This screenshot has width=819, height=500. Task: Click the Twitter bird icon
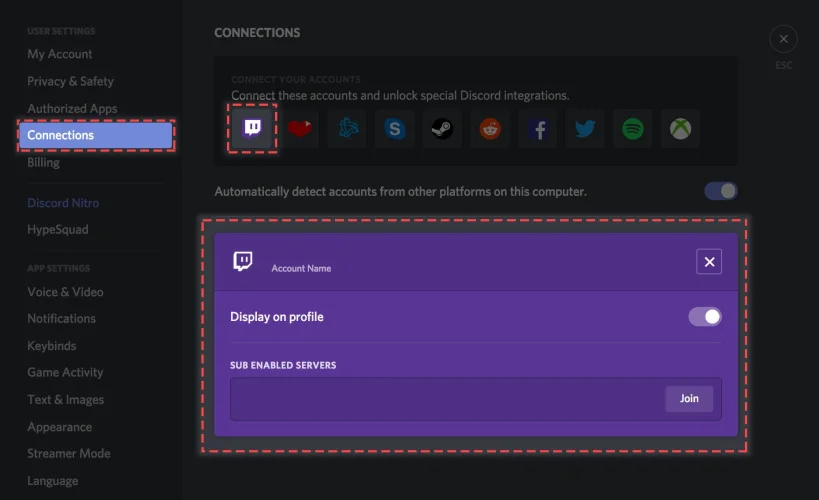pos(585,129)
